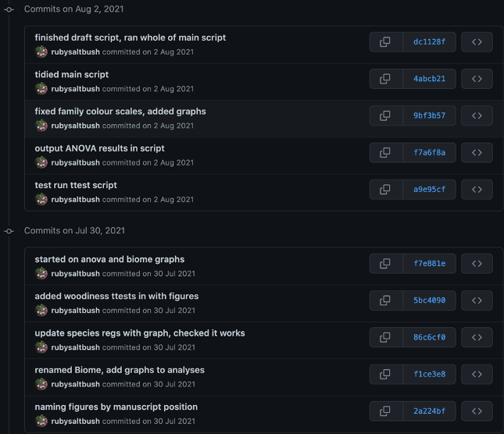504x434 pixels.
Task: Copy full SHA for commit dc1128f
Action: click(x=385, y=42)
